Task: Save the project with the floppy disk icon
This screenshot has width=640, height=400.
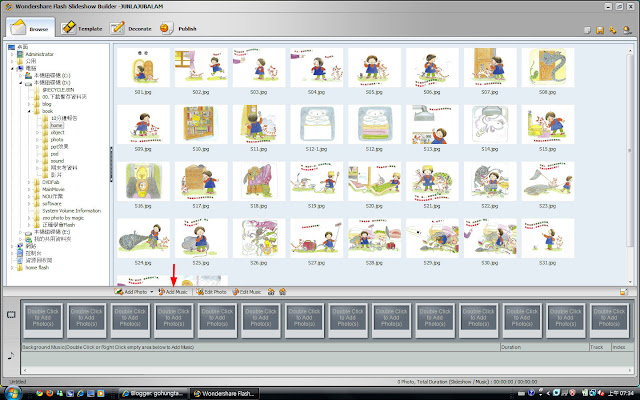Action: (x=600, y=30)
